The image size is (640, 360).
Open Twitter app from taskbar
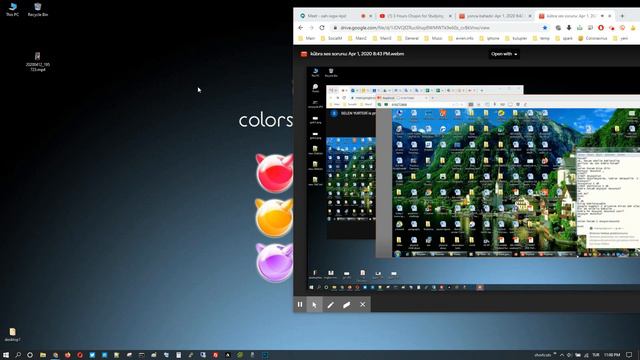92,355
